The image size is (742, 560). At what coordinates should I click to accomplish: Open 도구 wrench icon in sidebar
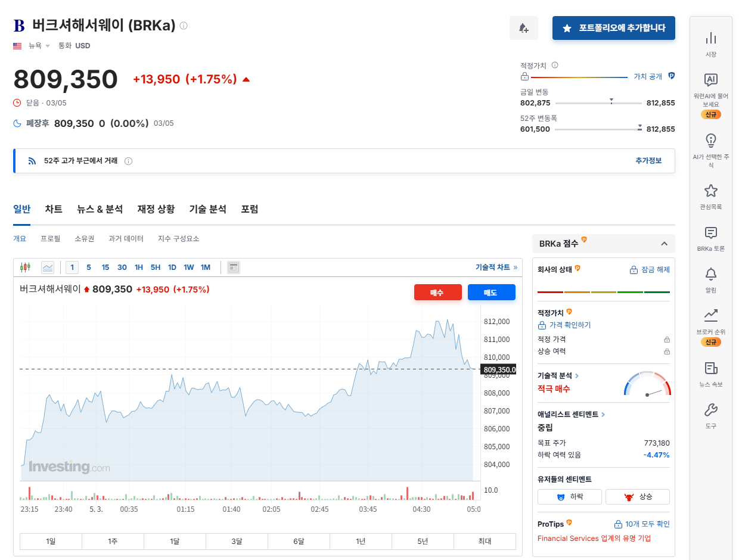point(711,410)
